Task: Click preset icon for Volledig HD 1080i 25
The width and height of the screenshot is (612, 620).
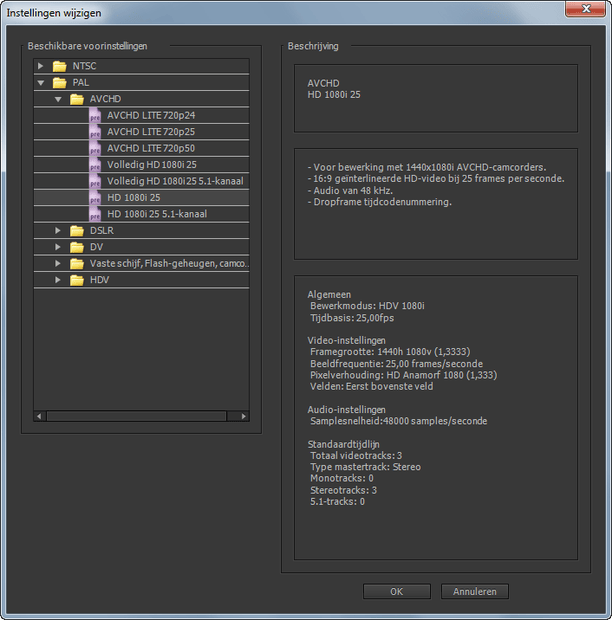Action: (x=95, y=165)
